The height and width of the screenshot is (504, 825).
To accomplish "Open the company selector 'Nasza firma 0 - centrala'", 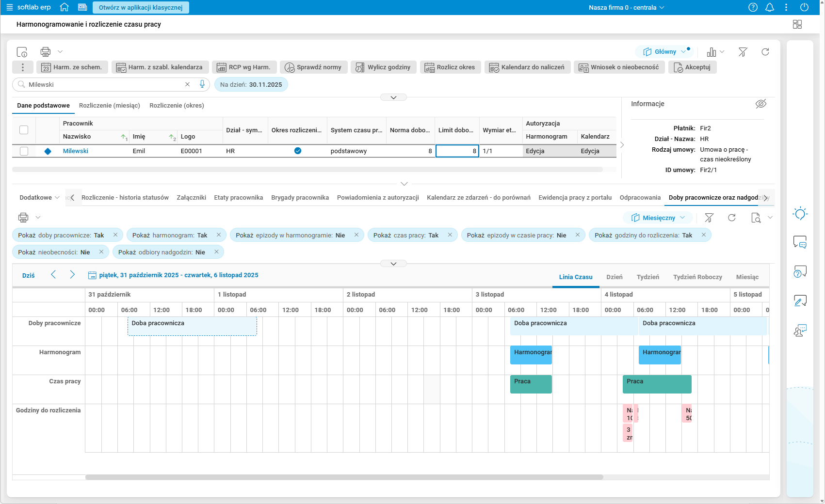I will (626, 7).
